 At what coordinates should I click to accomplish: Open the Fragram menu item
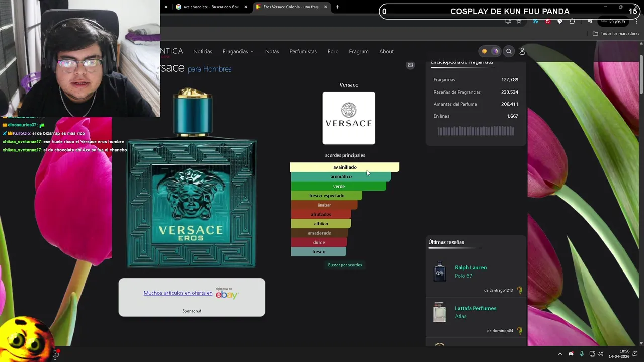(359, 51)
